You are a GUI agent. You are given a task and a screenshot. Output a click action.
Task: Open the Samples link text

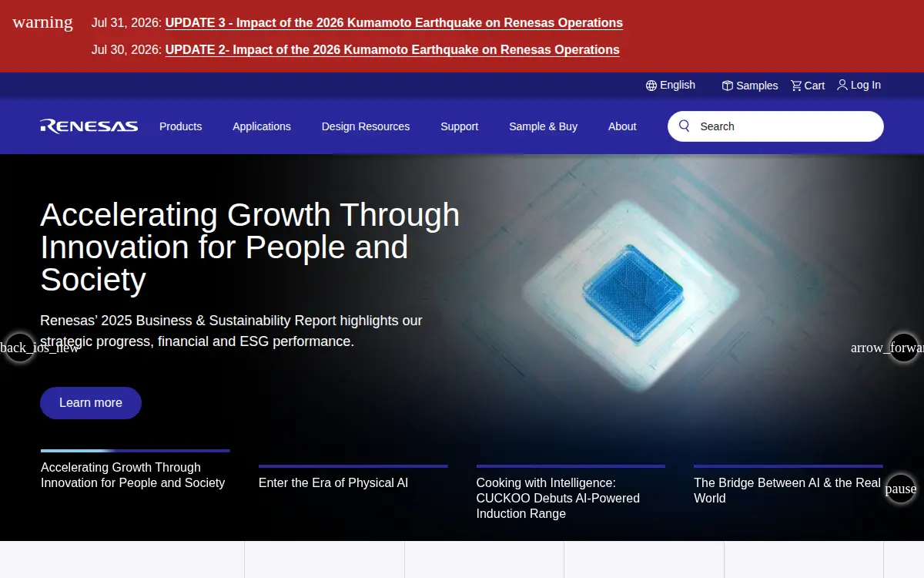coord(757,86)
